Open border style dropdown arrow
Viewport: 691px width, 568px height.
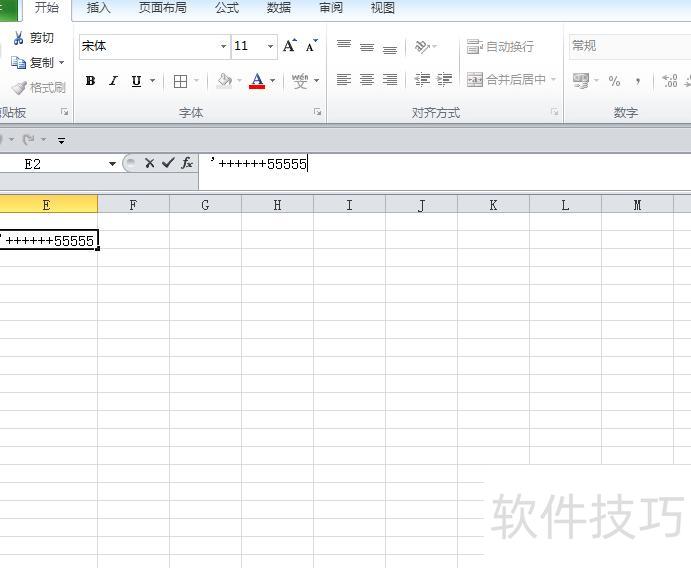[x=196, y=81]
